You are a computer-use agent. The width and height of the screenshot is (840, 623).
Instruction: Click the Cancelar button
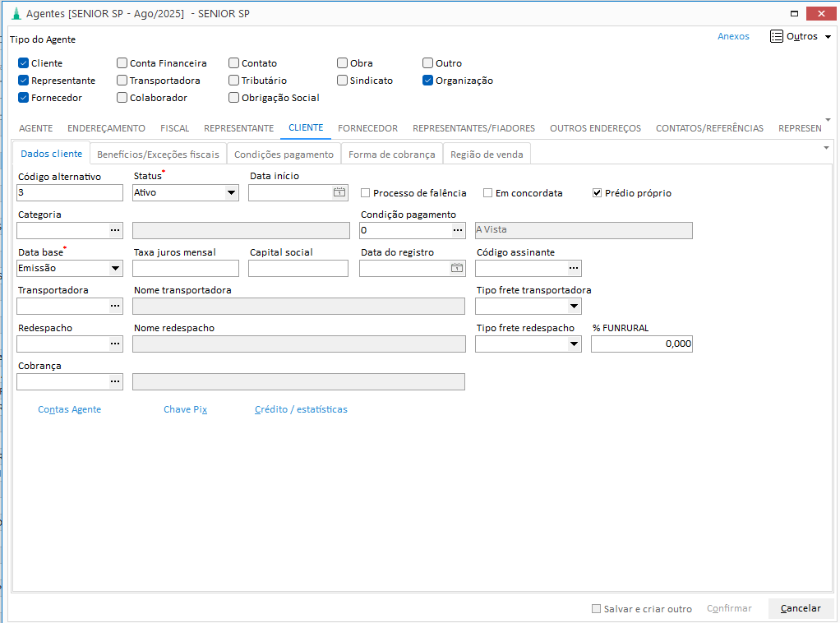801,608
